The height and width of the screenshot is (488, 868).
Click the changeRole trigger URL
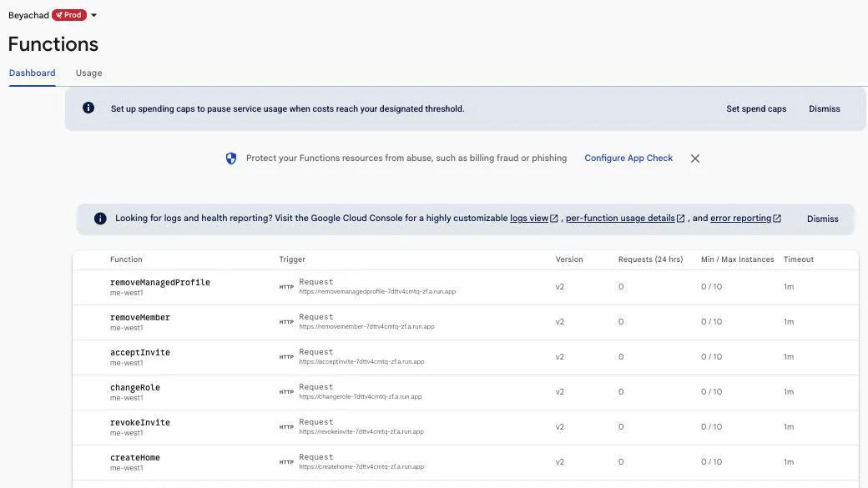coord(361,397)
